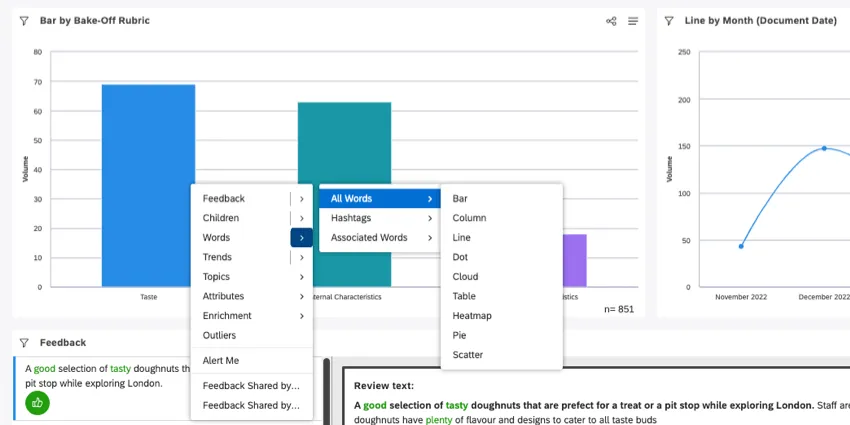
Task: Click the blue Taste bar
Action: click(148, 163)
